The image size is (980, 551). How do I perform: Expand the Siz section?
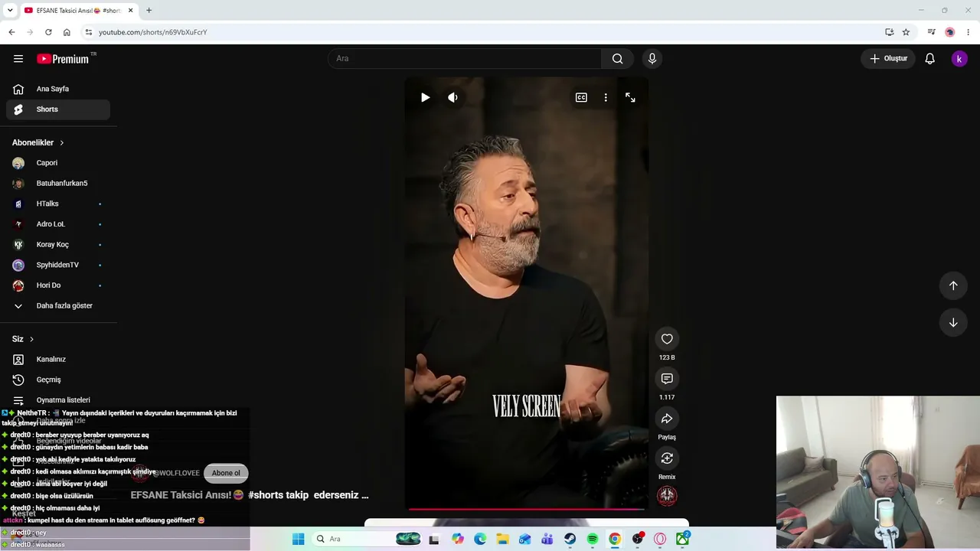23,339
